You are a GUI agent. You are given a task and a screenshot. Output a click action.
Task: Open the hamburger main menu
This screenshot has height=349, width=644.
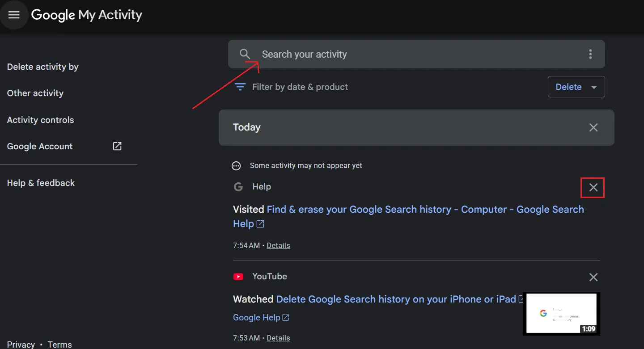14,15
